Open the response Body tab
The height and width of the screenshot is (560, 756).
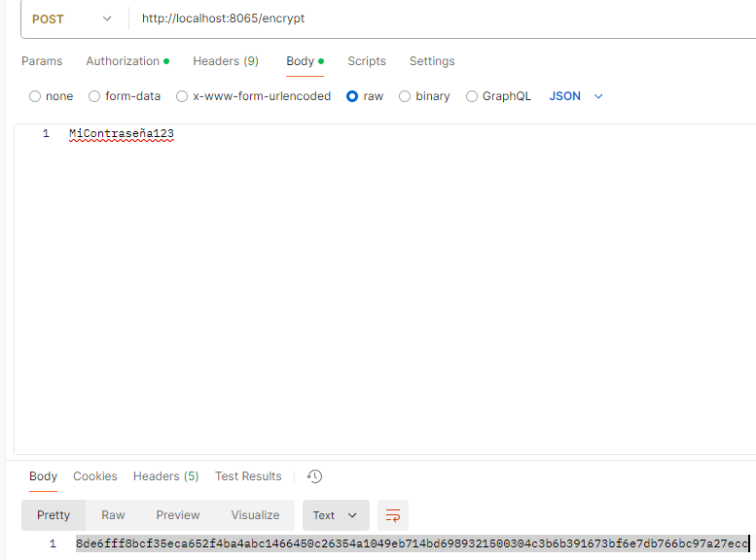[x=43, y=476]
